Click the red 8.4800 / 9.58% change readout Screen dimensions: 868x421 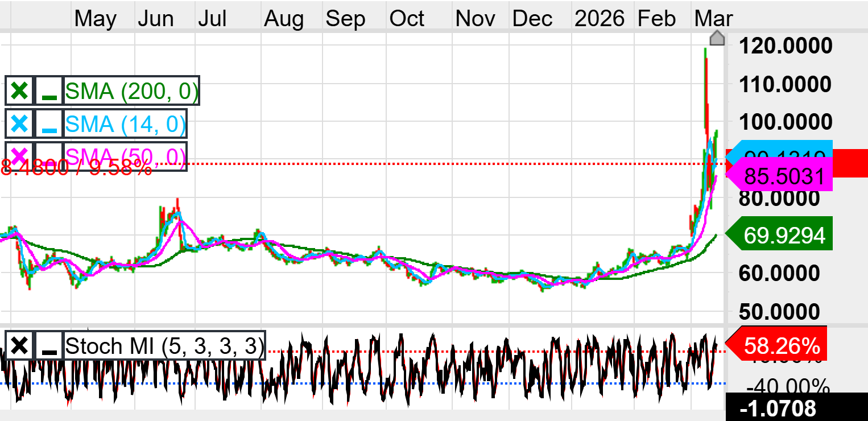pos(76,168)
